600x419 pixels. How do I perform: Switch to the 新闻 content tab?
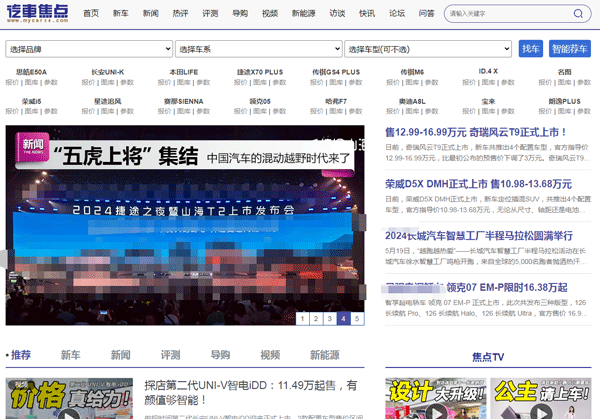click(x=121, y=355)
